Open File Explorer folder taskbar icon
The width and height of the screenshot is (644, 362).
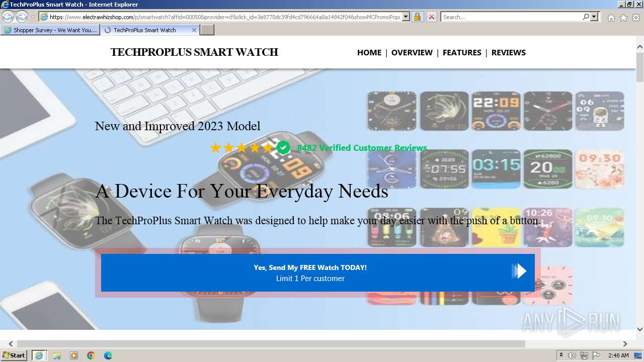pos(57,355)
